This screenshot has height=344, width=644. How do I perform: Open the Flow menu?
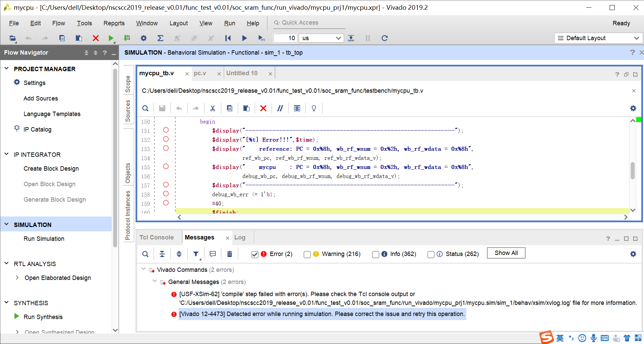(59, 23)
